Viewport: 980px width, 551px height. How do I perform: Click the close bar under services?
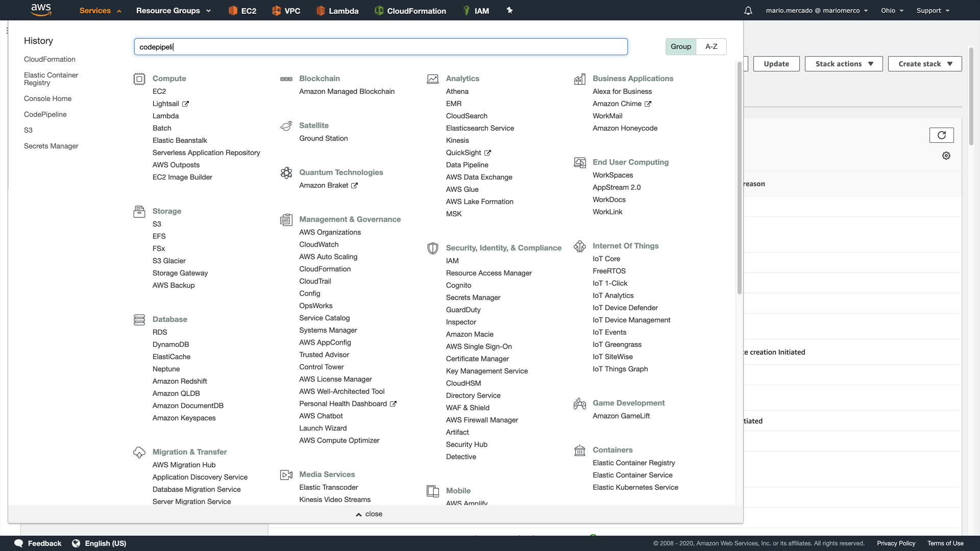coord(369,514)
